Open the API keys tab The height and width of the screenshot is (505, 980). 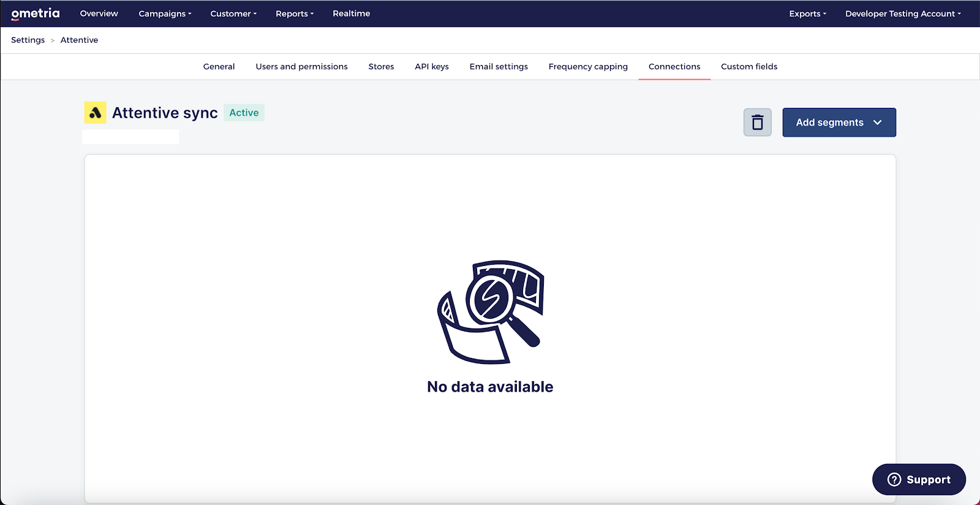(432, 67)
